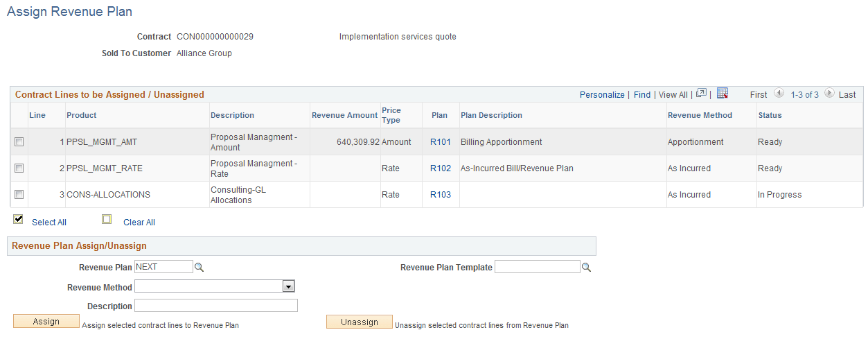Open revenue plan R102
Screen dimensions: 868x339
coord(441,168)
